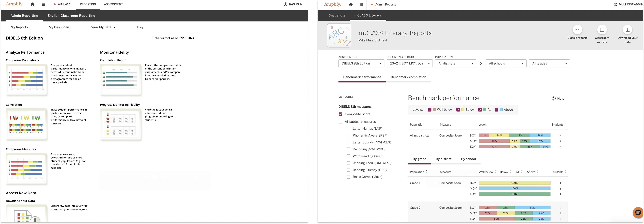This screenshot has width=644, height=224.
Task: Open RAS MUNI user account icon
Action: click(x=285, y=4)
